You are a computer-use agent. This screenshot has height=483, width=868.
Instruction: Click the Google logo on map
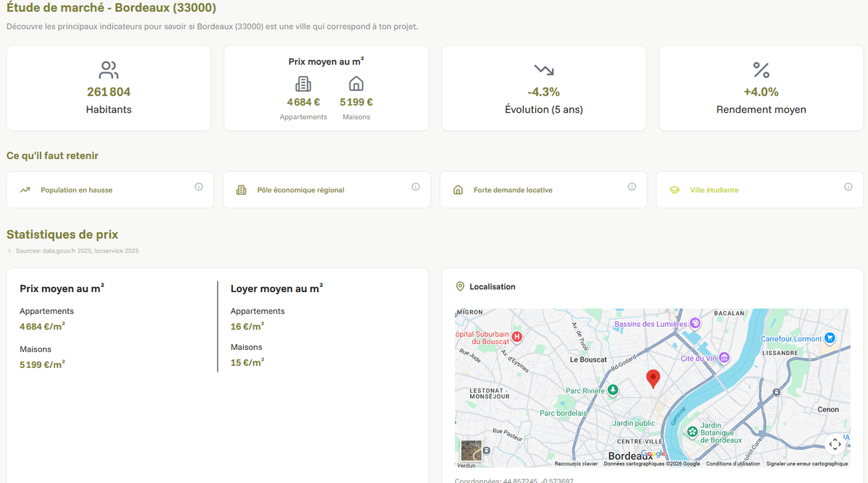[652, 454]
